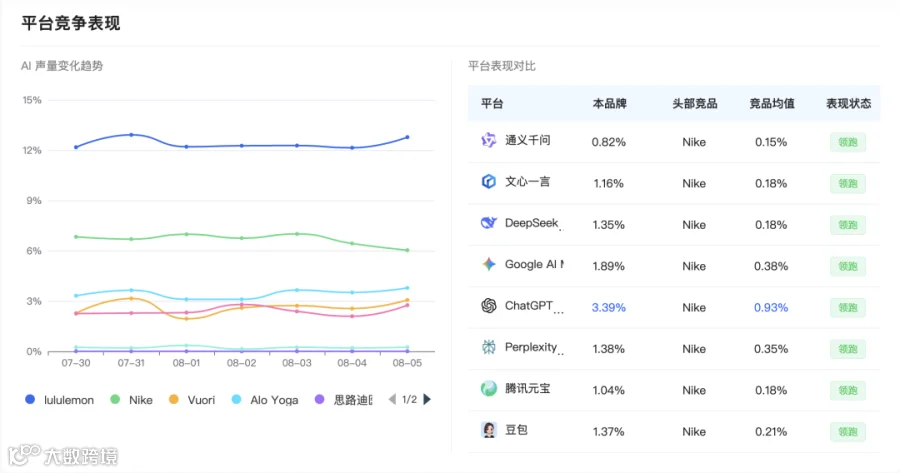
Task: Click 领跑 badge in Google AI row
Action: tap(848, 266)
